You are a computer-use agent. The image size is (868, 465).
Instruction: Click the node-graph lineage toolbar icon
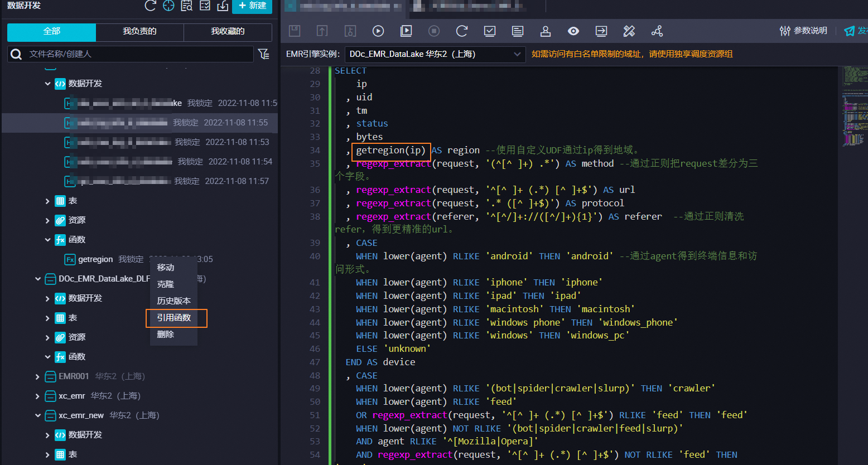[x=657, y=31]
